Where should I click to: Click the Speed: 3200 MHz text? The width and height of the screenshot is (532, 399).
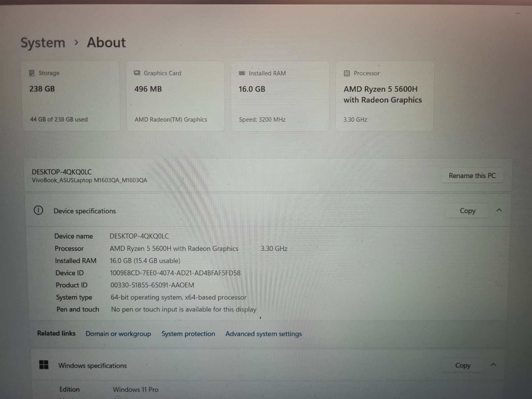pos(262,119)
